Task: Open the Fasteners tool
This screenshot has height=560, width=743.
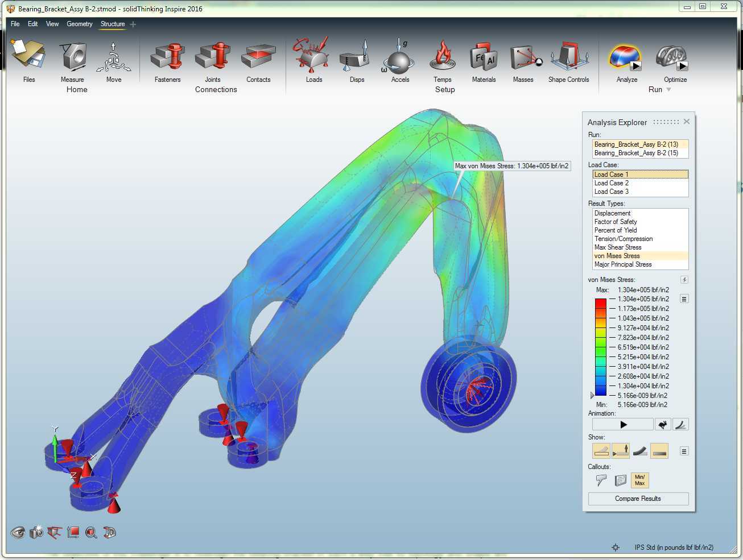Action: 168,57
